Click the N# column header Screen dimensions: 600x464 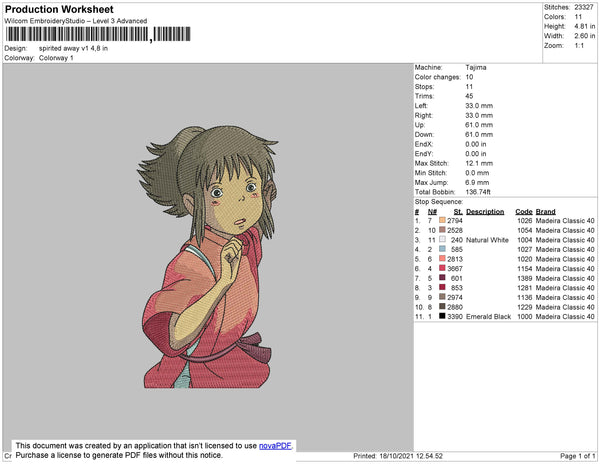click(x=432, y=212)
